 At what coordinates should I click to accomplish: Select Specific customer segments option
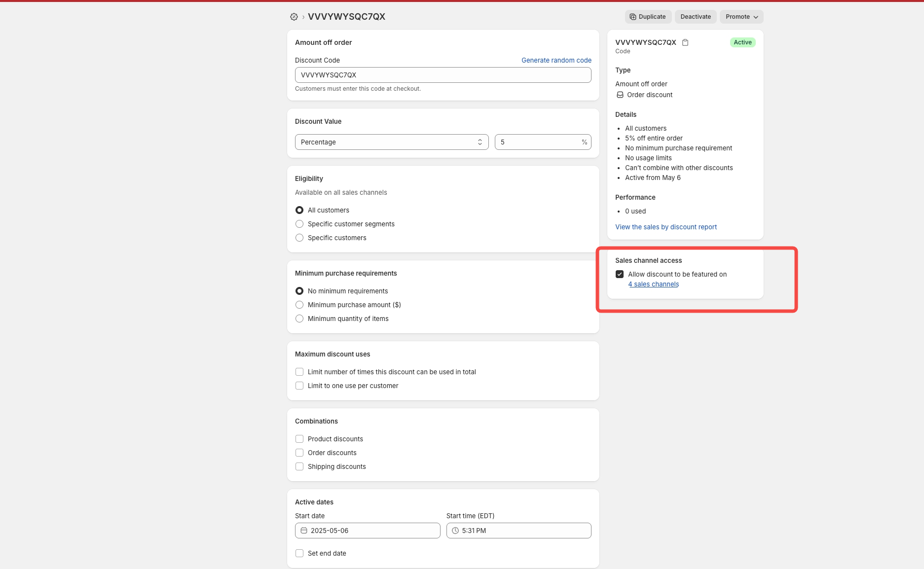tap(299, 224)
